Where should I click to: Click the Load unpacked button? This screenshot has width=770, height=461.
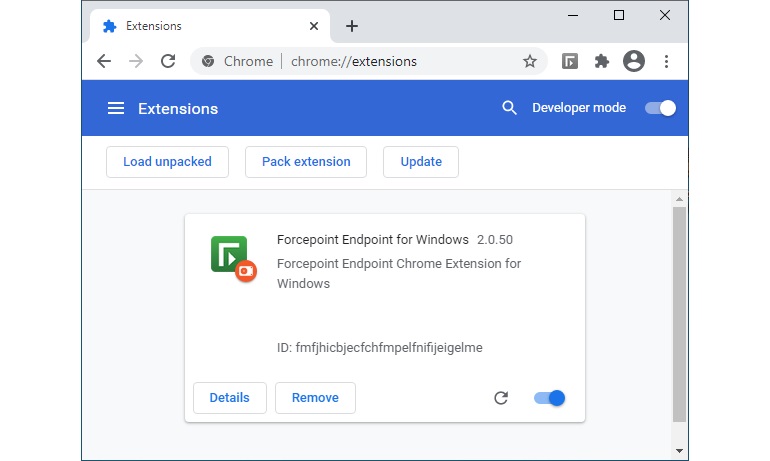coord(167,162)
